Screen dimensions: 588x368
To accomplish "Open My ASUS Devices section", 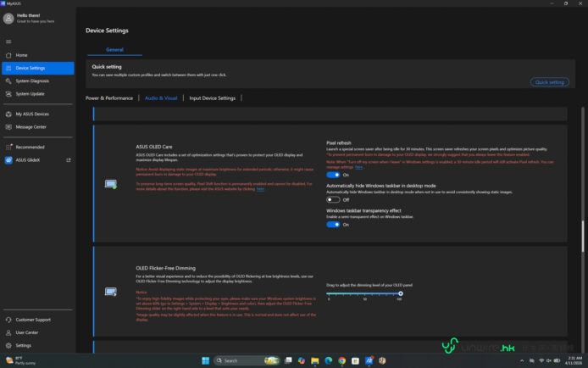I will (37, 114).
